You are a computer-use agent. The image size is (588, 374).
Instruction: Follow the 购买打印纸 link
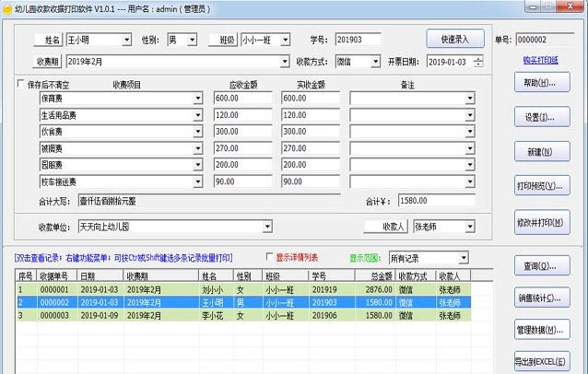tap(541, 60)
